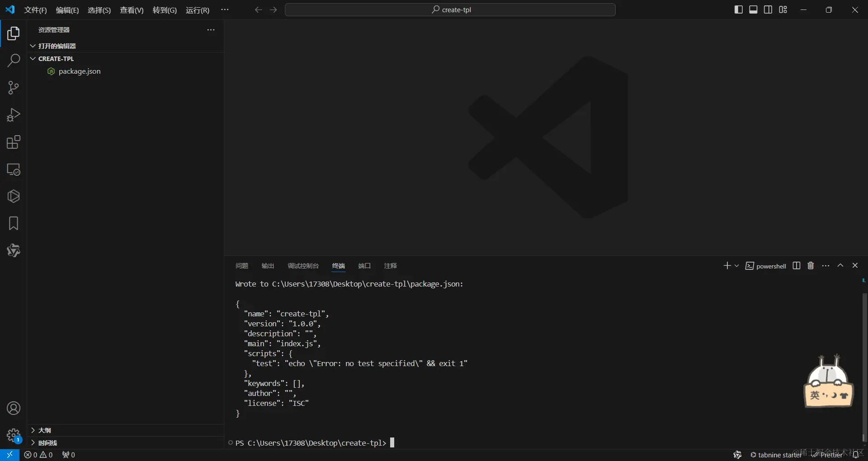Open the Explorer view in activity bar
The image size is (868, 461).
14,33
